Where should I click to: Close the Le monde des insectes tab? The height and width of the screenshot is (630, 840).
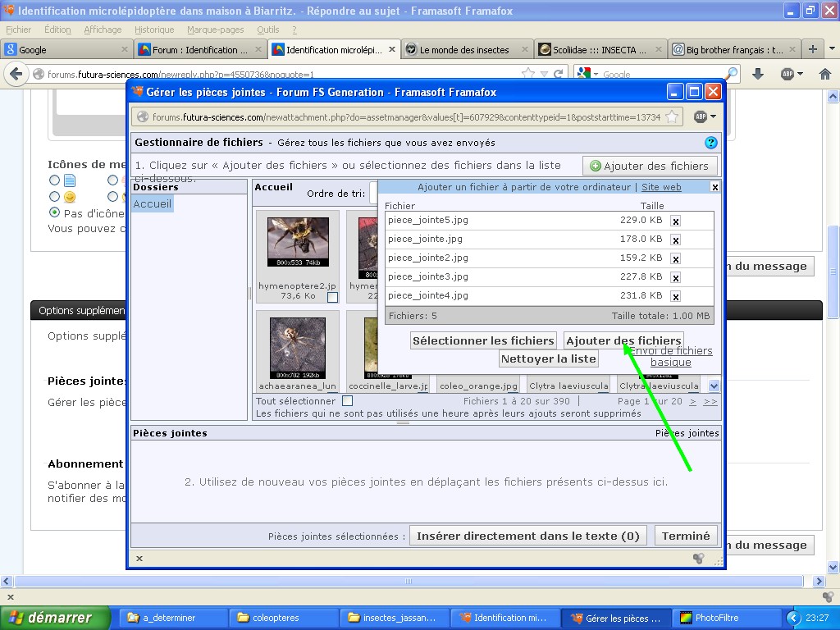coord(524,49)
